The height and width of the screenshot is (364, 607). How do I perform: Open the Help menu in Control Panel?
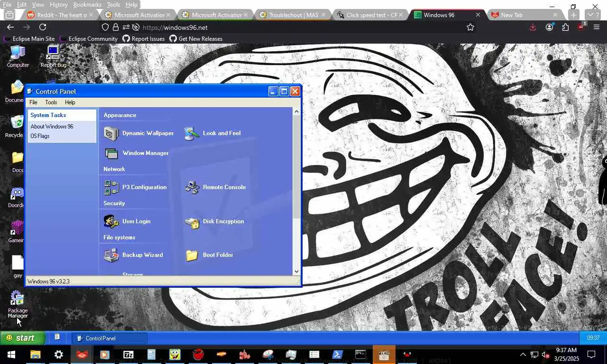pyautogui.click(x=70, y=102)
